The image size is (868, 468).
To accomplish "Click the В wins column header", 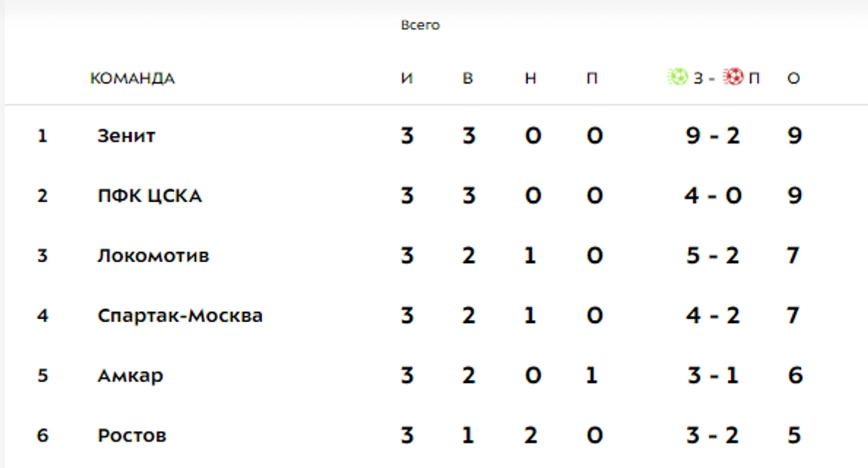I will [x=468, y=78].
